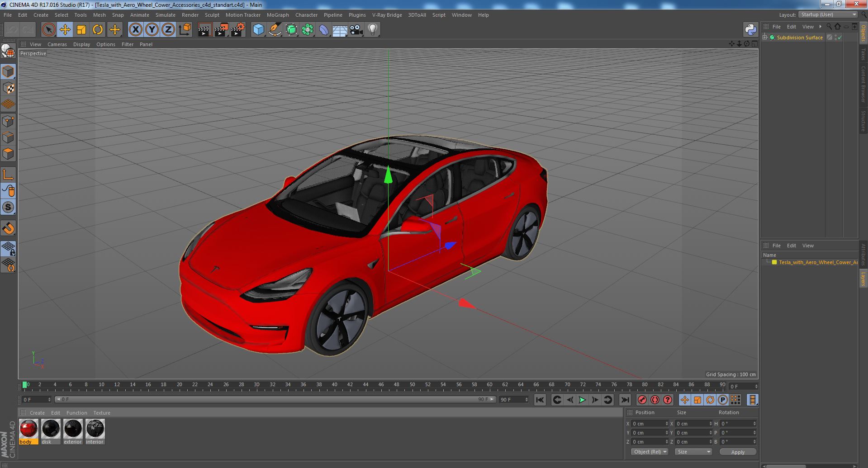Viewport: 868px width, 468px height.
Task: Click Make Editable icon in left toolbar
Action: click(x=8, y=52)
